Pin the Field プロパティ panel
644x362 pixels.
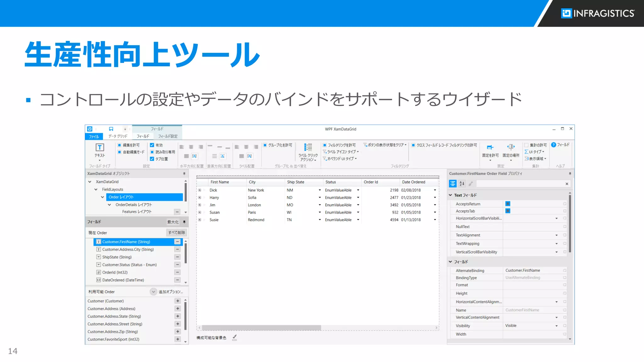tap(570, 174)
